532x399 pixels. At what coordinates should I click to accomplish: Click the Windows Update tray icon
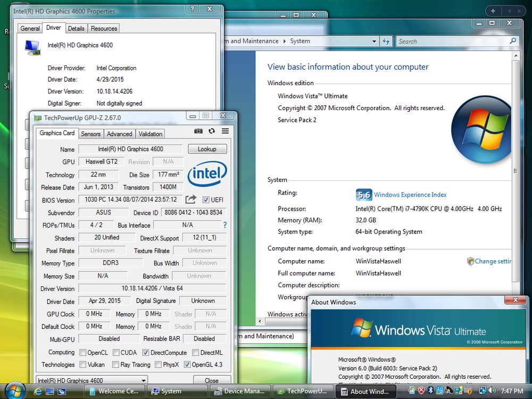(412, 390)
